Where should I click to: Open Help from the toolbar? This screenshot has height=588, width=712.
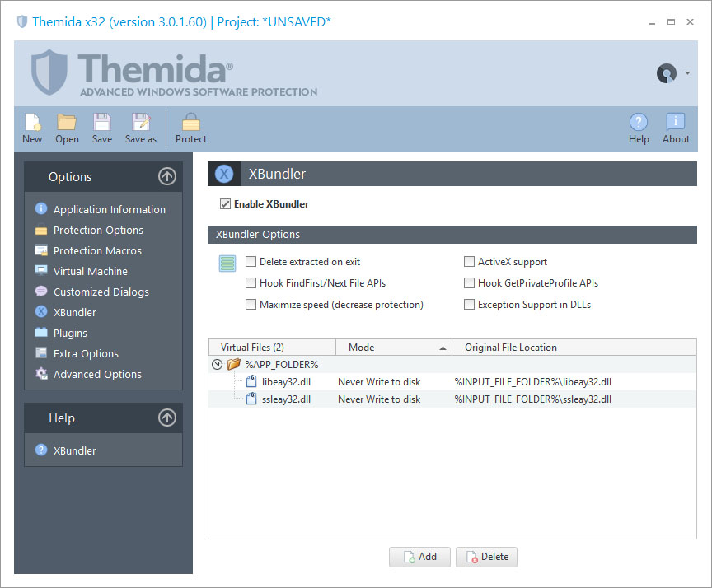click(x=639, y=128)
